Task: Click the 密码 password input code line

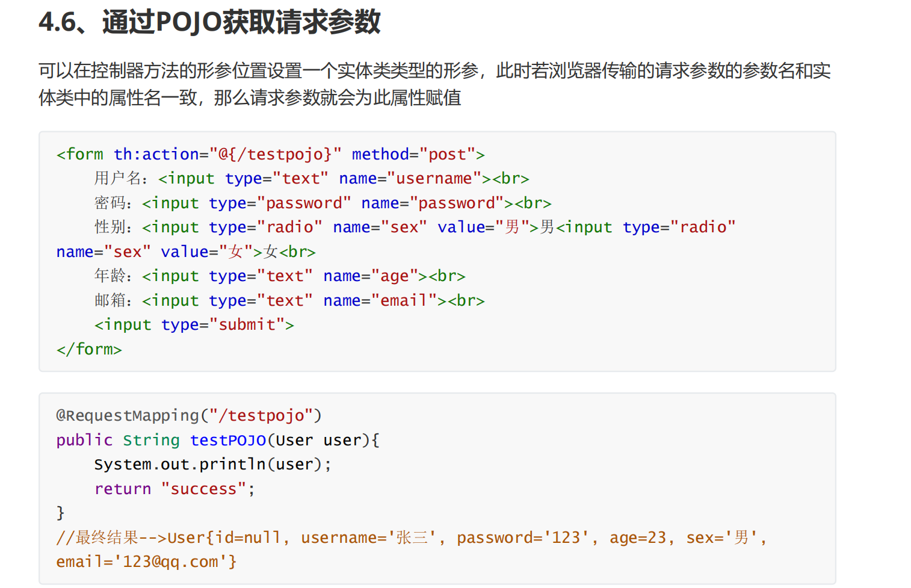Action: (323, 203)
